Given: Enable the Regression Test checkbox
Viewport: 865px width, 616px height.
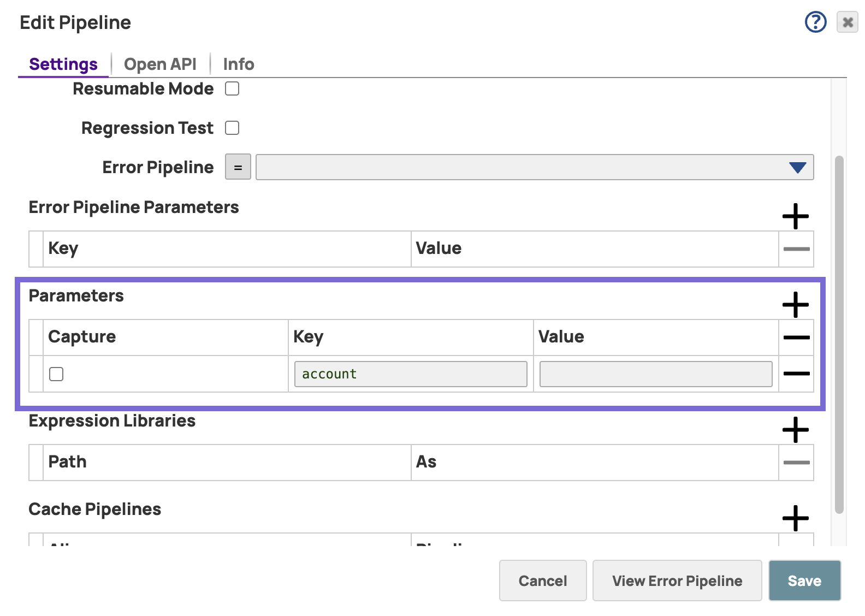Looking at the screenshot, I should click(x=232, y=128).
